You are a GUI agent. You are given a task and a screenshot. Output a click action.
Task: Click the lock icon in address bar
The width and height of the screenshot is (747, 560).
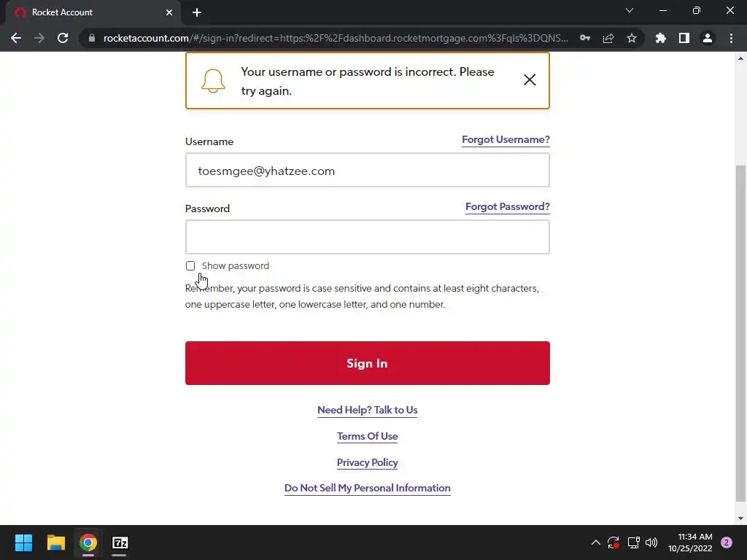click(92, 38)
